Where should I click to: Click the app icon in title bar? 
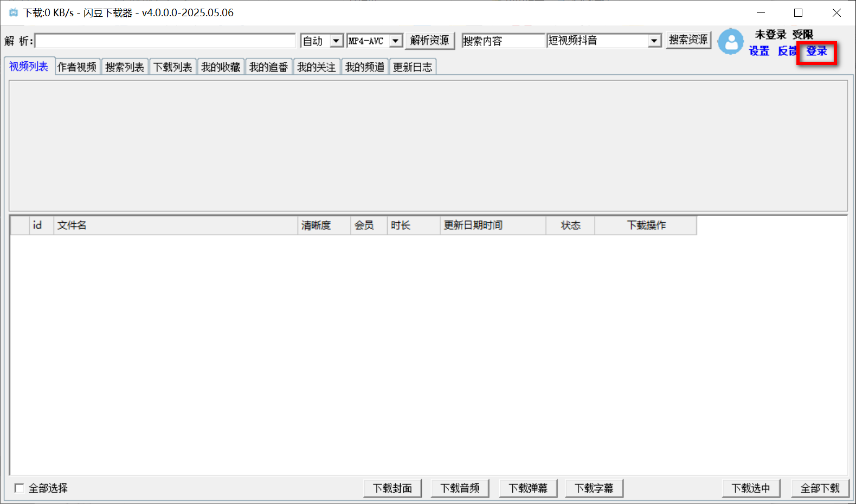14,12
